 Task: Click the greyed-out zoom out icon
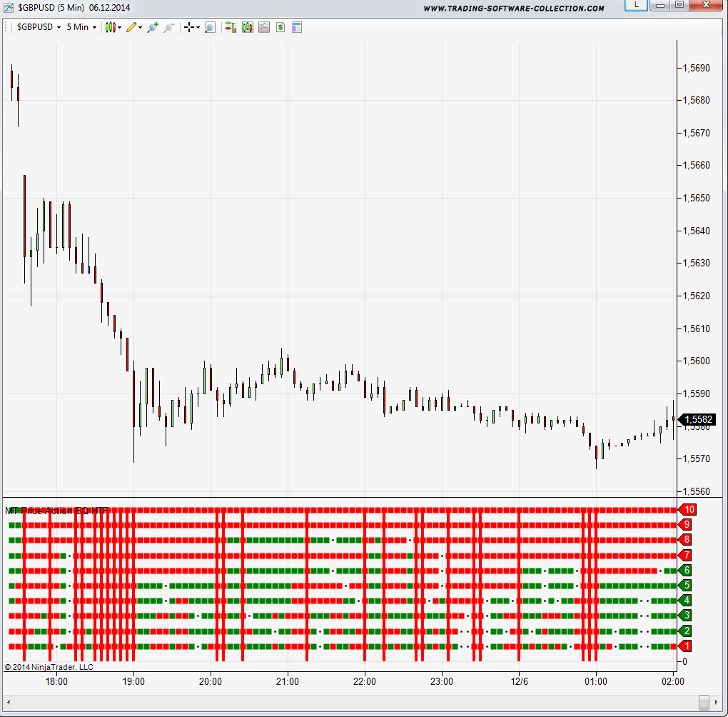[x=169, y=27]
